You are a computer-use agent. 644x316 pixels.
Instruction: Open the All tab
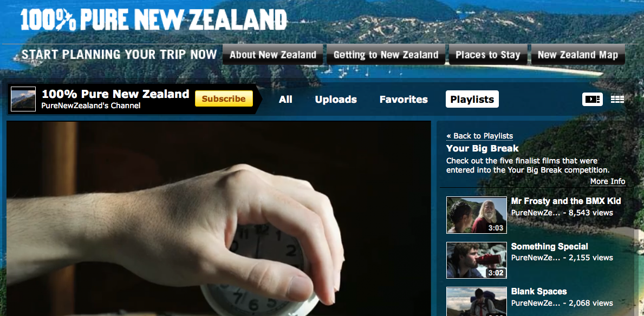click(285, 100)
